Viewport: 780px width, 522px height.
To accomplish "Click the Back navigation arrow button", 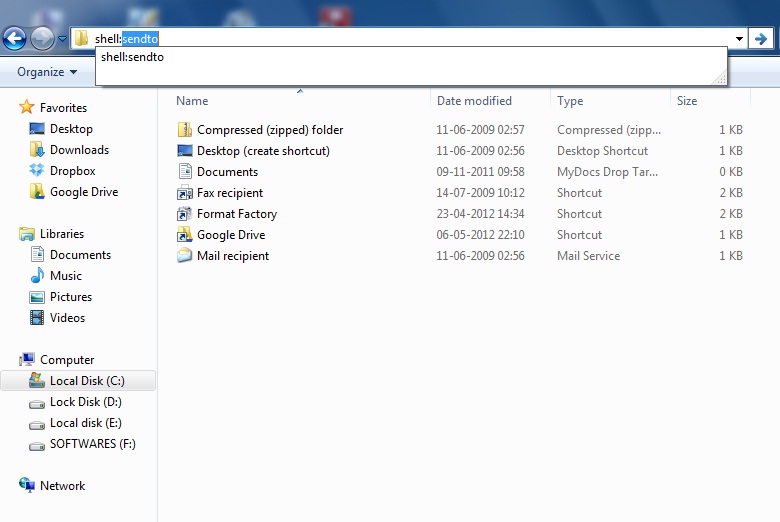I will (x=14, y=38).
